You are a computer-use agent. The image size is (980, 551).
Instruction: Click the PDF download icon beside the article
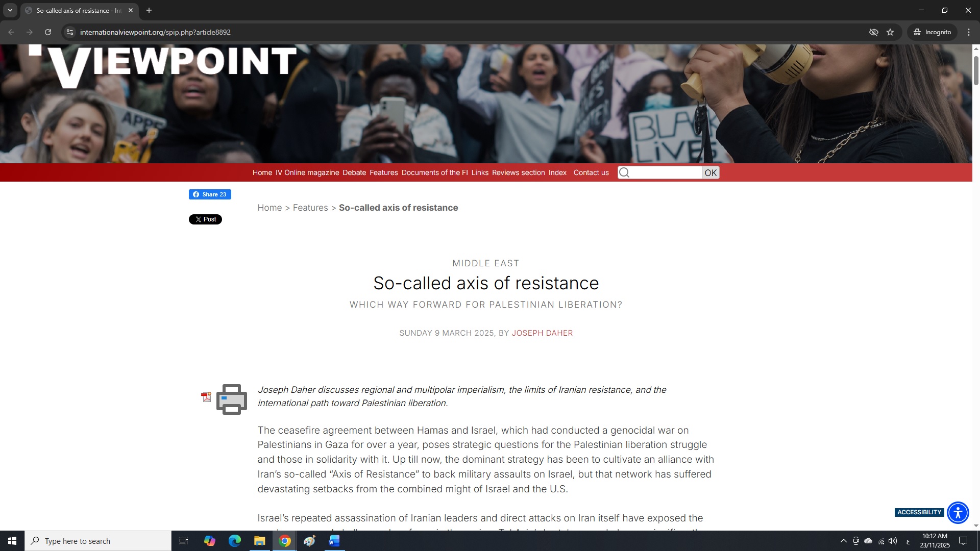(206, 397)
